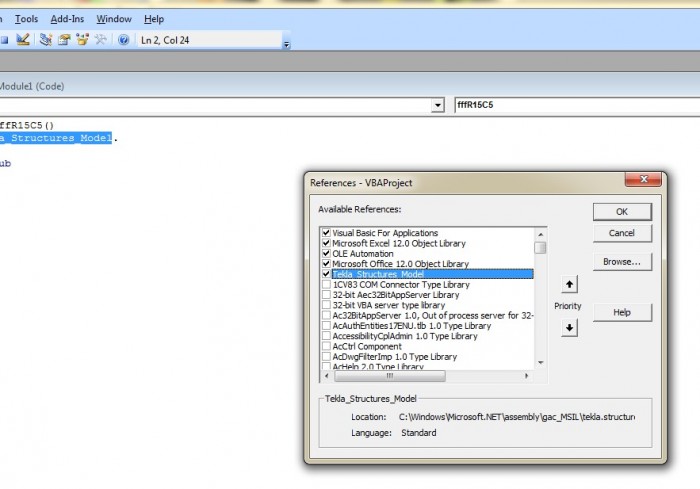Select highlighted Structures_Model text in code
Image resolution: width=700 pixels, height=489 pixels.
coord(56,138)
